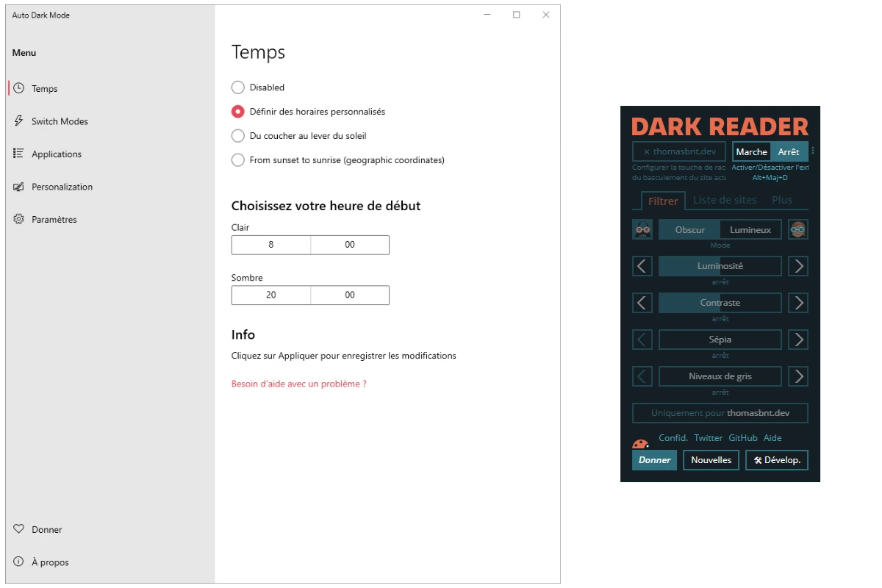The image size is (882, 588).
Task: Click the list icon beside Applications
Action: tap(18, 154)
